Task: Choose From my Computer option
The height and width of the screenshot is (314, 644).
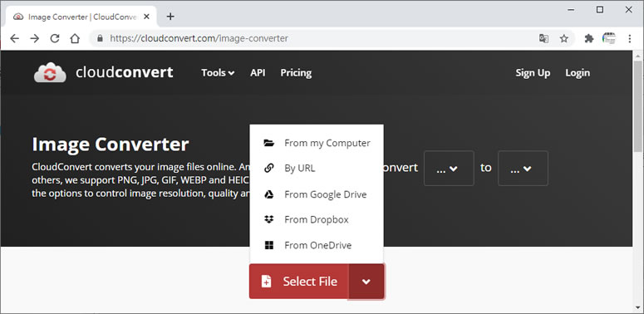Action: pos(317,143)
